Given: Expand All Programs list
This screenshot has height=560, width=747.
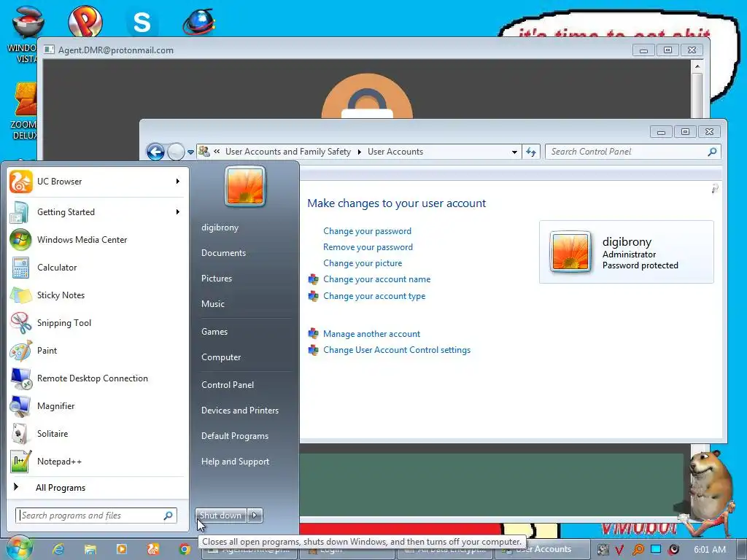Looking at the screenshot, I should 97,488.
